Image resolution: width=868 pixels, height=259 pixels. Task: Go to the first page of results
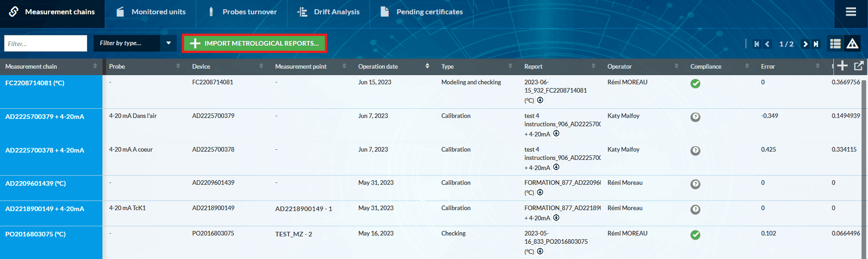point(756,44)
